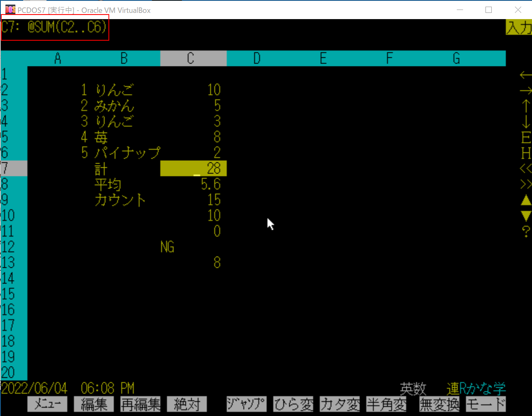Click the 英数 input mode indicator
The image size is (532, 416).
pos(413,389)
